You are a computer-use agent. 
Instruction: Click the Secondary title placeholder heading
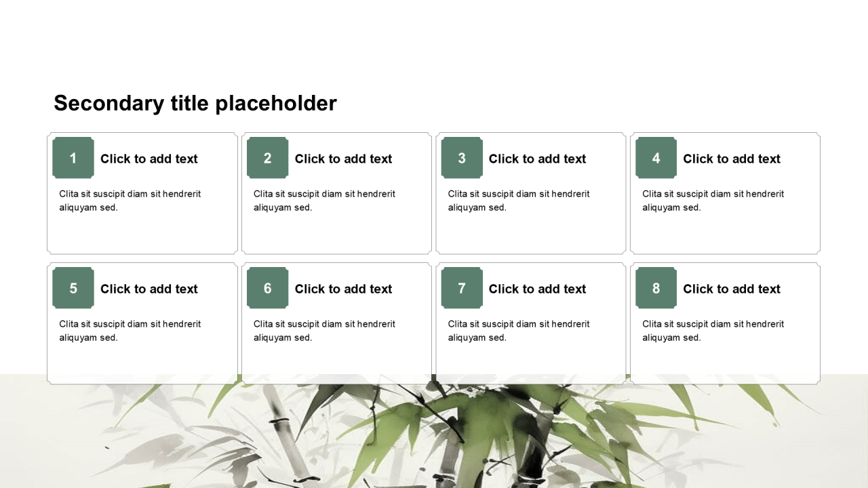(x=195, y=103)
